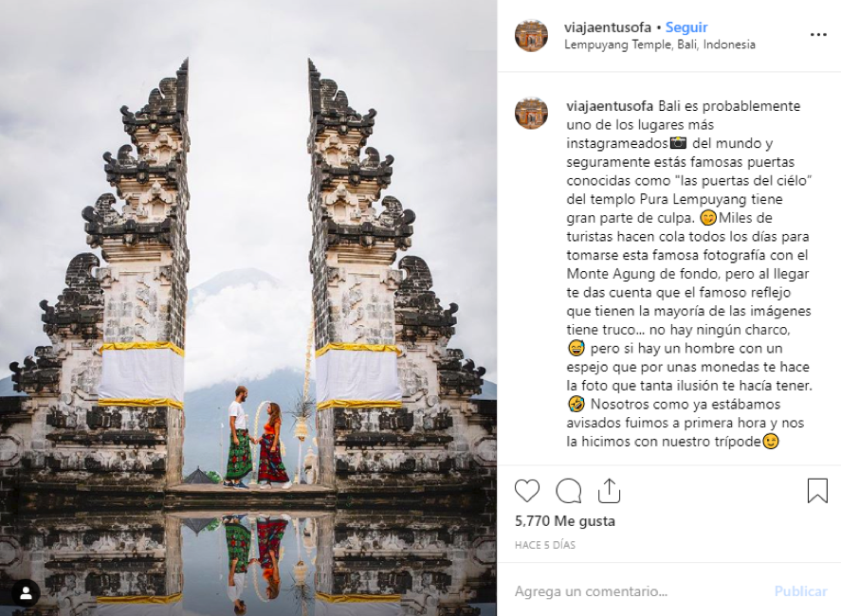Viewport: 841px width, 616px height.
Task: Click the reflection area of the photo
Action: [248, 563]
